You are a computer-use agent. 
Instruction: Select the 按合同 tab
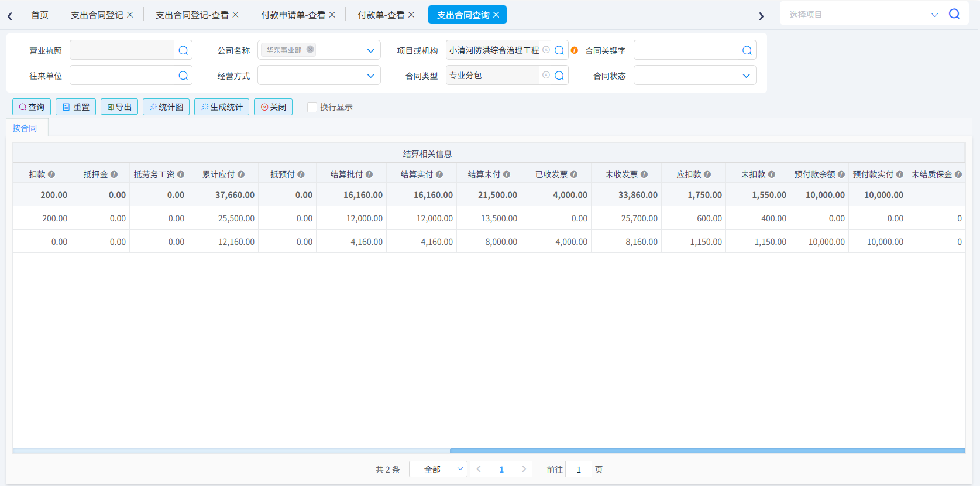(25, 128)
